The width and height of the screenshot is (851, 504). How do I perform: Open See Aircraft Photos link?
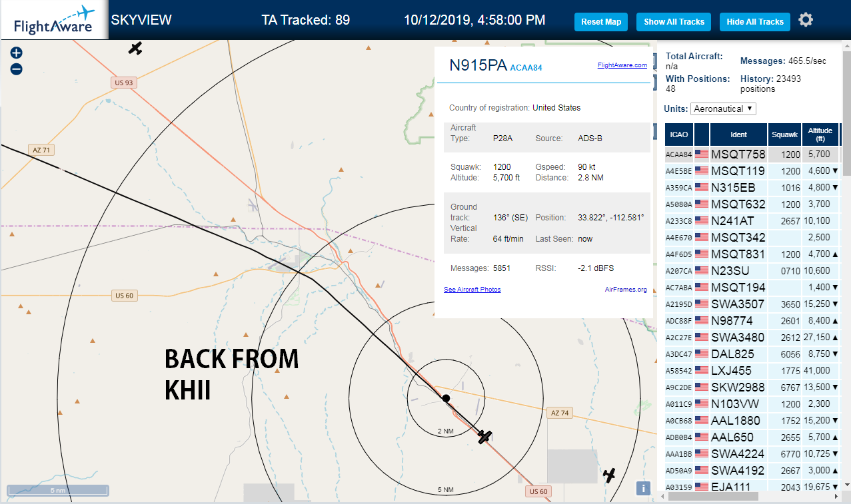pyautogui.click(x=472, y=290)
